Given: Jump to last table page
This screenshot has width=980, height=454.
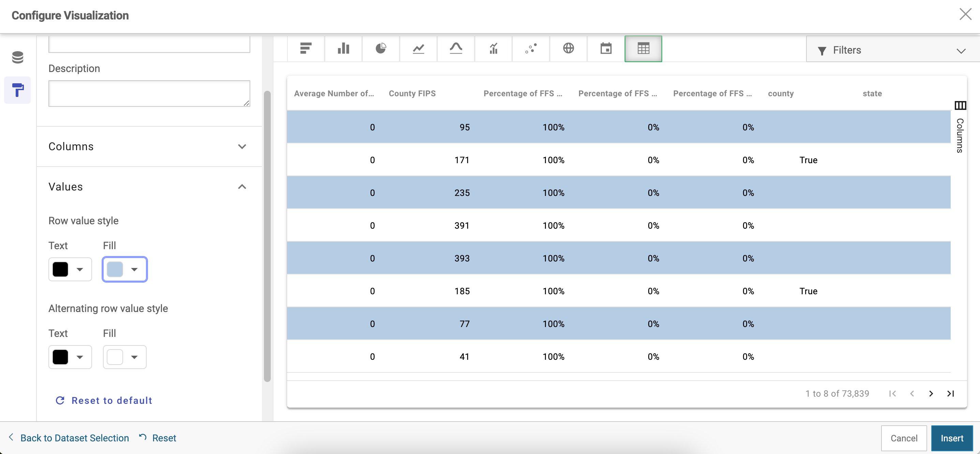Looking at the screenshot, I should pos(950,394).
